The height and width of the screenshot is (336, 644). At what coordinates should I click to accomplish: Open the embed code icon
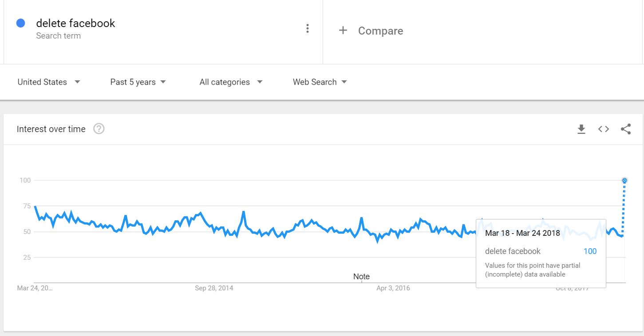(603, 129)
